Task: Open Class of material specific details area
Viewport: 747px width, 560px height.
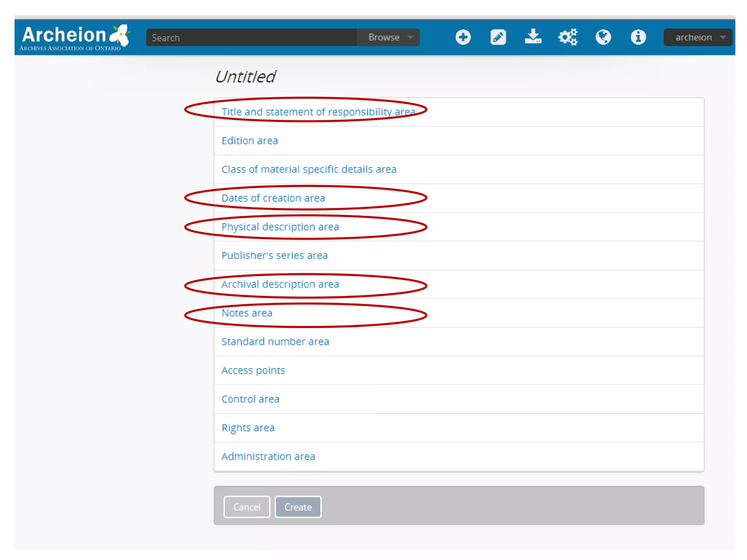Action: (x=309, y=170)
